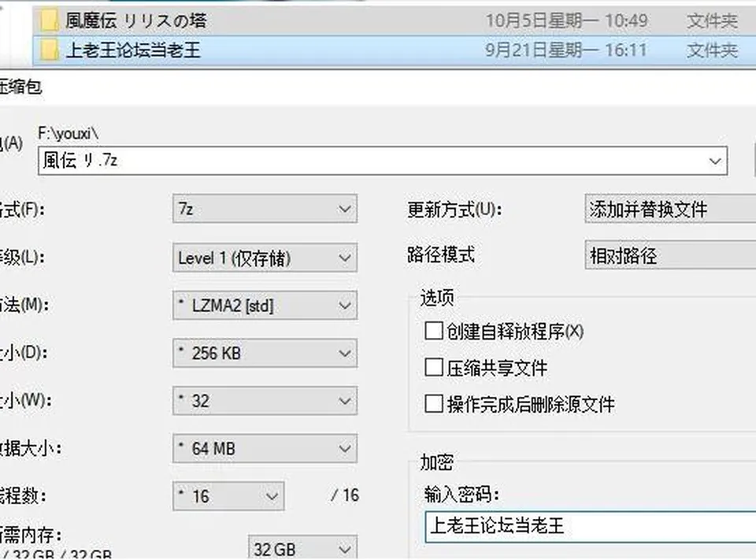756x560 pixels.
Task: Focus the 输入密码 password field
Action: tap(590, 527)
